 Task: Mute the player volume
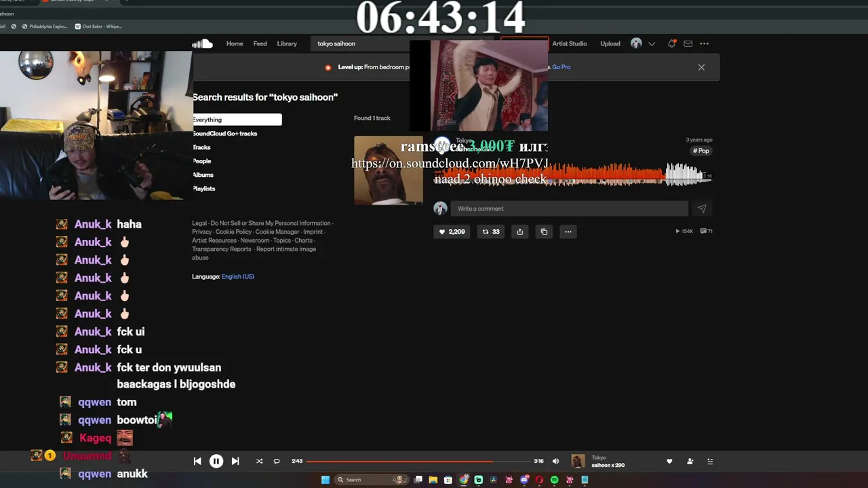(x=556, y=462)
